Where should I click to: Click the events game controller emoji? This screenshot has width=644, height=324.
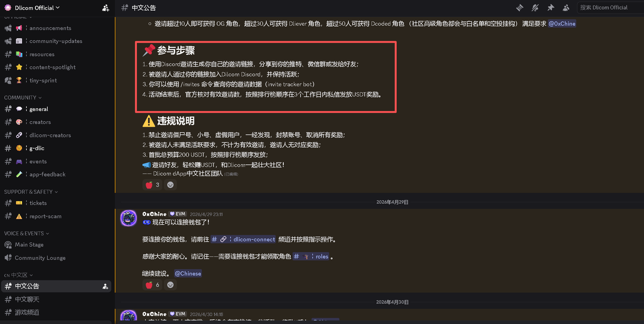[x=19, y=161]
